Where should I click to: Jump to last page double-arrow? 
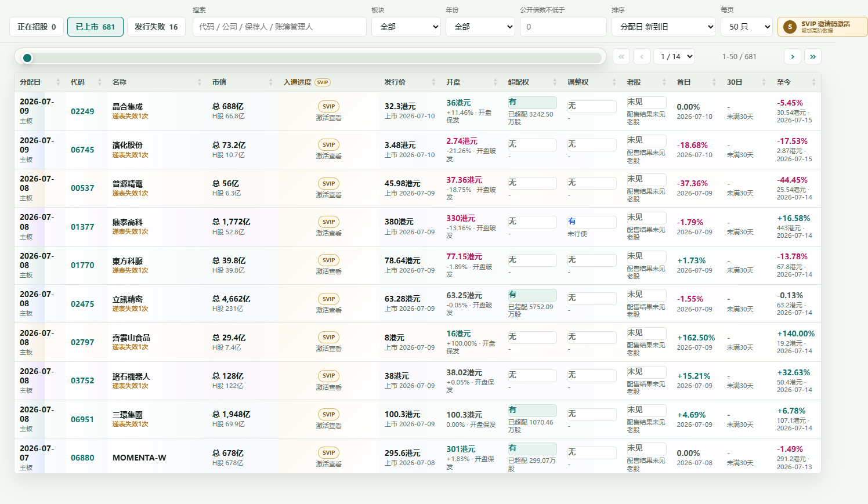[813, 56]
